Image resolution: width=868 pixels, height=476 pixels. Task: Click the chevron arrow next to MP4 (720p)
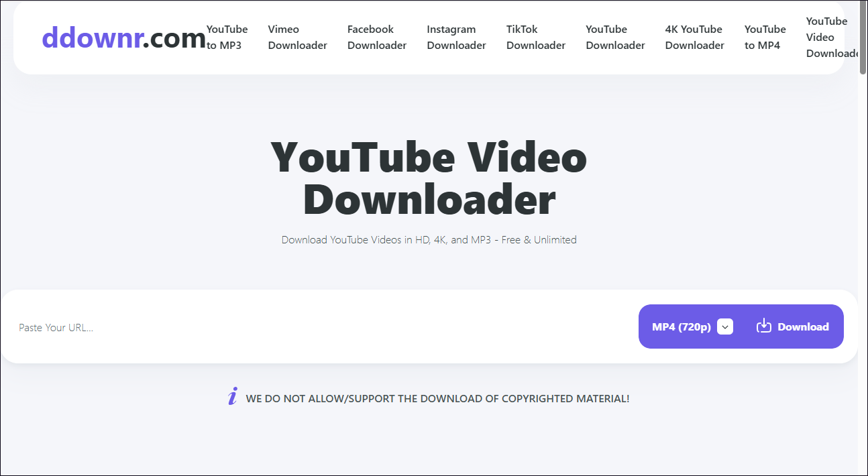[x=724, y=326]
